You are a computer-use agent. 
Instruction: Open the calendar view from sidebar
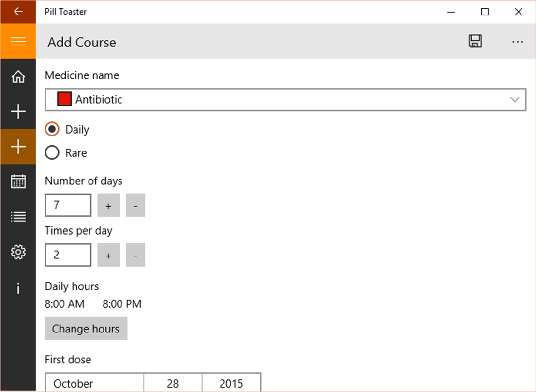pyautogui.click(x=18, y=181)
